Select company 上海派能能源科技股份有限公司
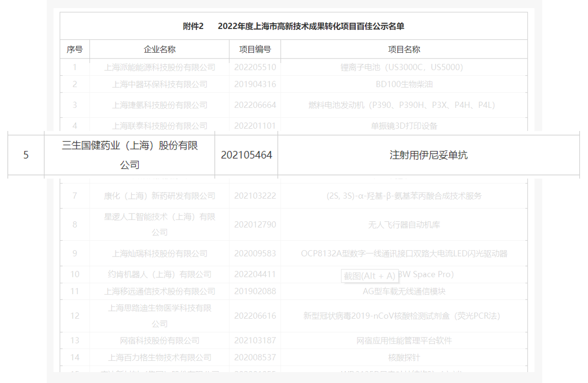588x383 pixels. click(x=159, y=67)
